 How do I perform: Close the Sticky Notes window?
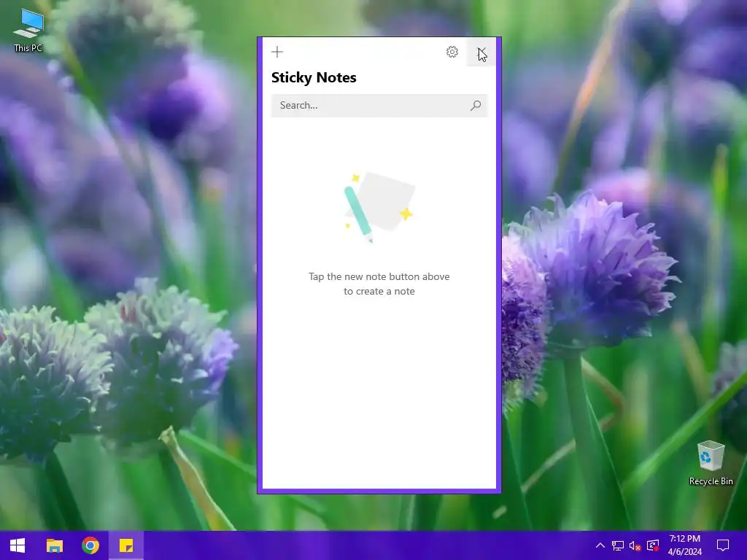(481, 52)
